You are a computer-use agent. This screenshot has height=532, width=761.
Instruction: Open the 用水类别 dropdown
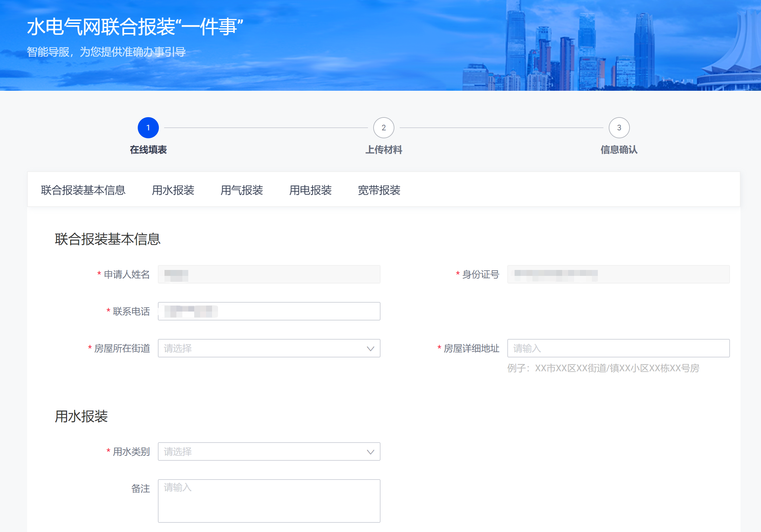262,451
